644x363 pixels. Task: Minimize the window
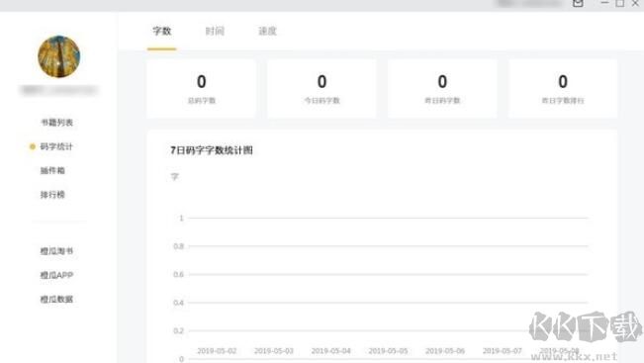coord(604,3)
